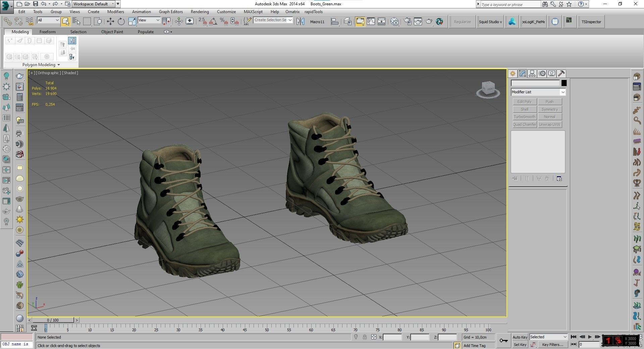The width and height of the screenshot is (644, 349).
Task: Toggle the Graphite ribbon button
Action: point(360,21)
